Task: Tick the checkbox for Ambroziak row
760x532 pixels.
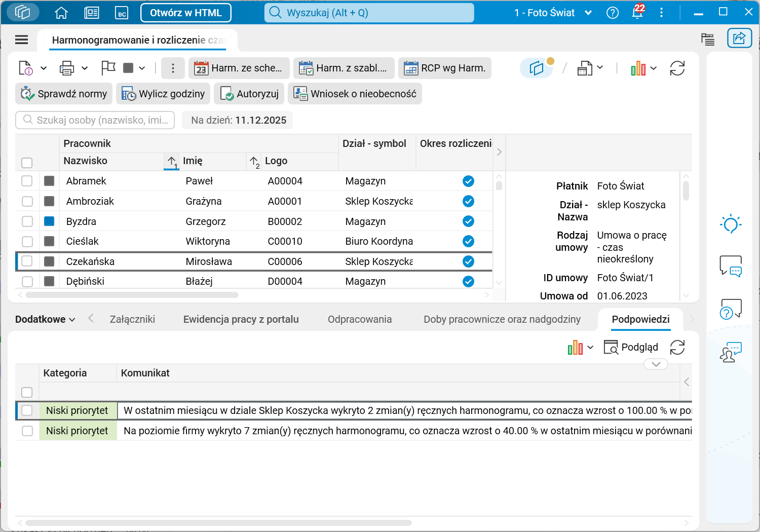Action: click(x=27, y=201)
